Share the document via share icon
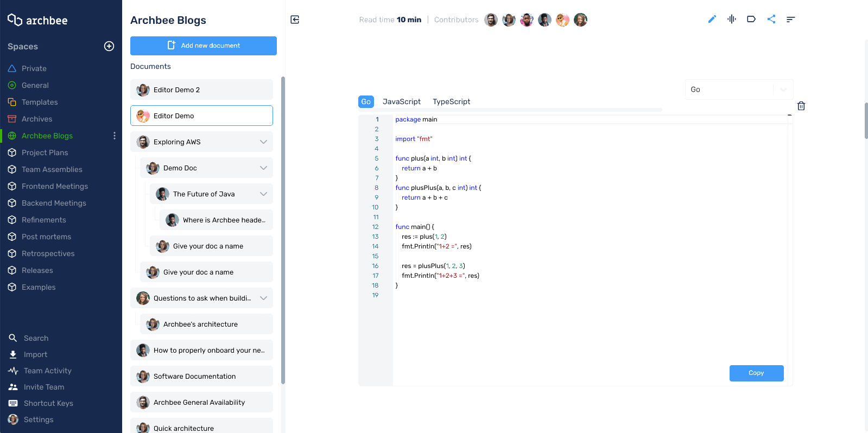The image size is (868, 433). [x=771, y=19]
